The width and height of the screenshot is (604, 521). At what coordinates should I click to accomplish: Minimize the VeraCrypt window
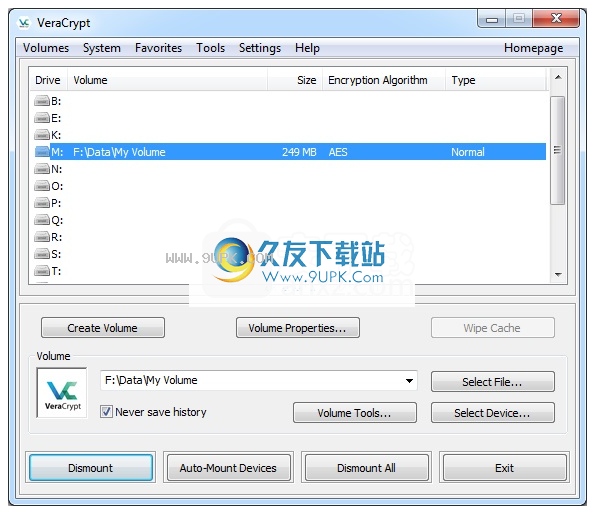tap(492, 19)
